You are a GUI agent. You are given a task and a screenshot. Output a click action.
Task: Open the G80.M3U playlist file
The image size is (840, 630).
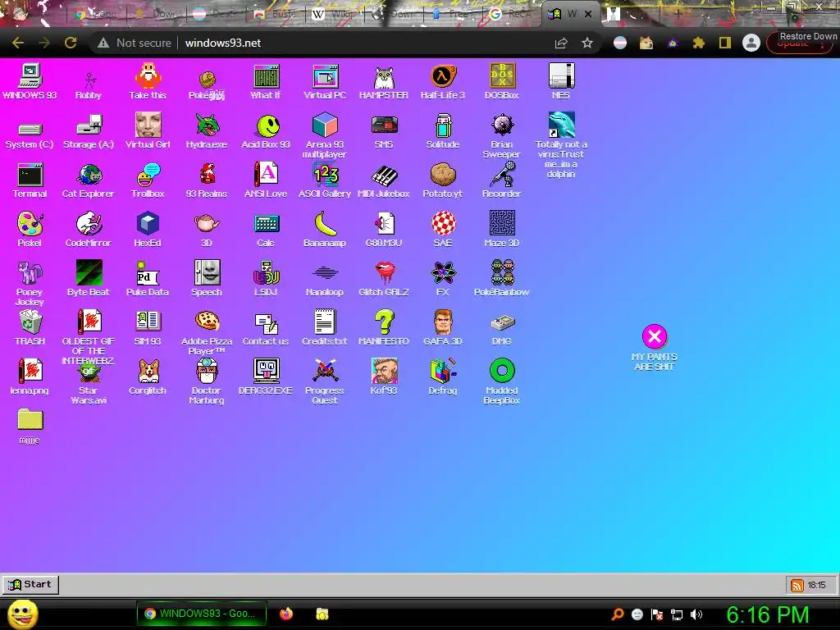[385, 224]
